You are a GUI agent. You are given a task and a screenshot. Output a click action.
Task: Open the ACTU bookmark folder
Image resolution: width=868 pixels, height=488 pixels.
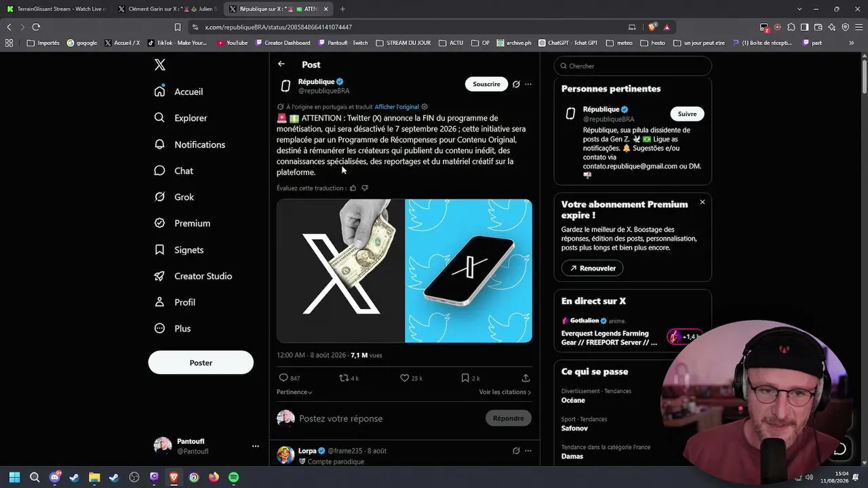point(451,43)
